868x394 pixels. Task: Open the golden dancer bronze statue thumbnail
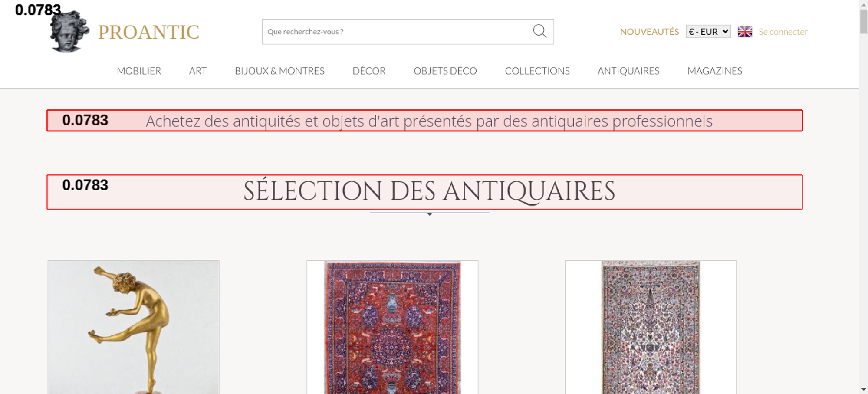pos(133,327)
